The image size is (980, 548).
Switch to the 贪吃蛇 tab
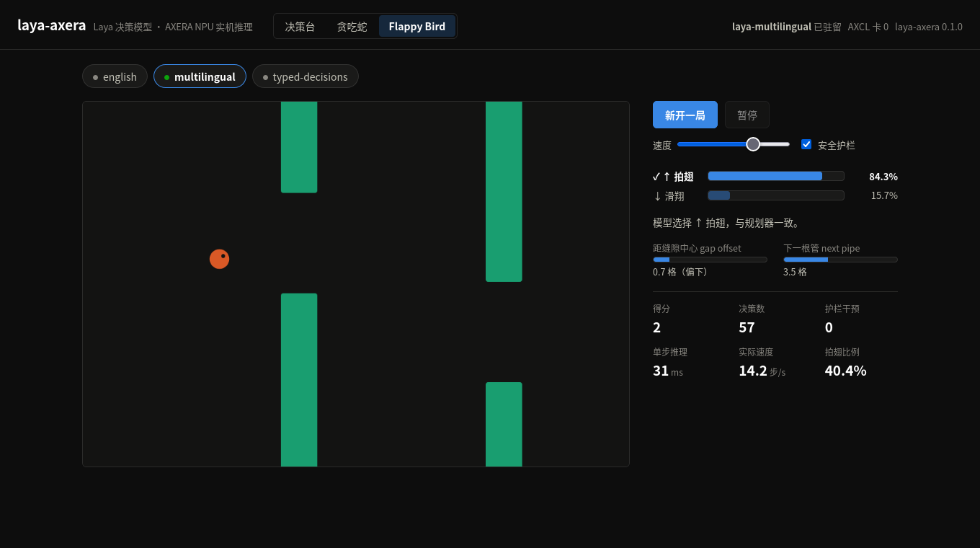(x=352, y=27)
